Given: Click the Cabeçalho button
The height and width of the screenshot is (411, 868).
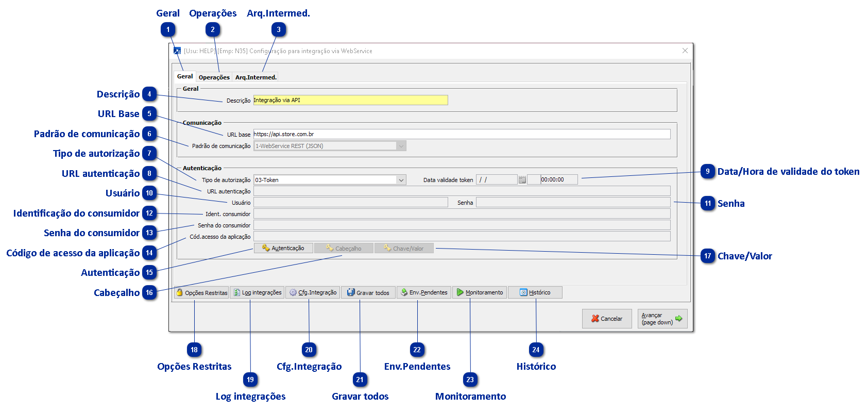Looking at the screenshot, I should pyautogui.click(x=344, y=248).
